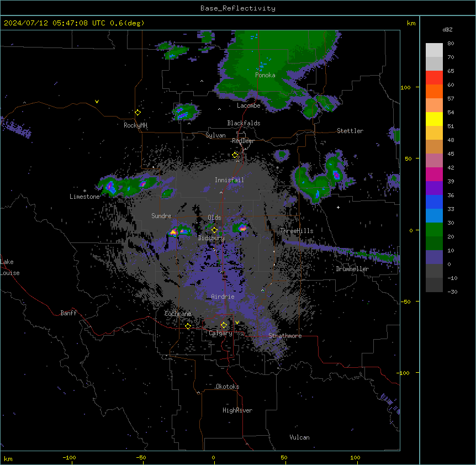Click the yellow diamond marker between Olds and Didsbury
The image size is (476, 465).
tap(214, 230)
